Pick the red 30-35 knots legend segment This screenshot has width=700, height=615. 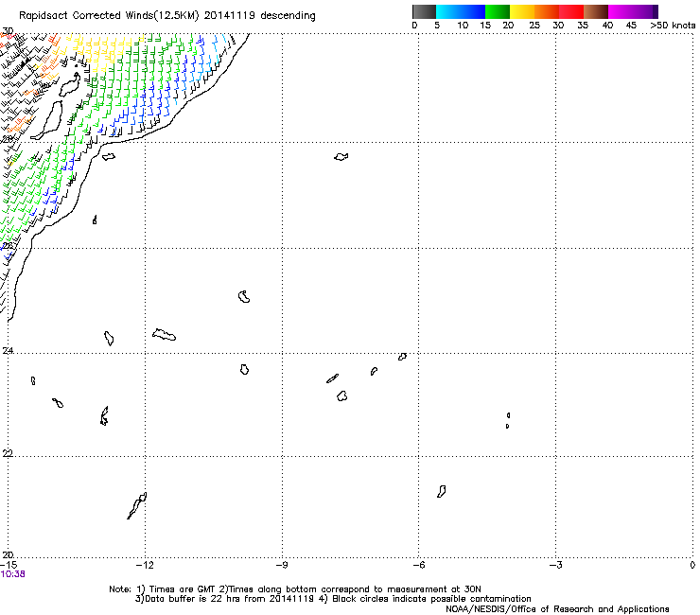(x=571, y=11)
